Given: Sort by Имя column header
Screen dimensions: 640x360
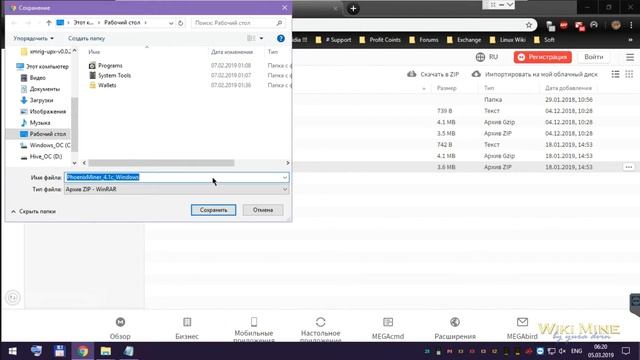Looking at the screenshot, I should (x=94, y=52).
